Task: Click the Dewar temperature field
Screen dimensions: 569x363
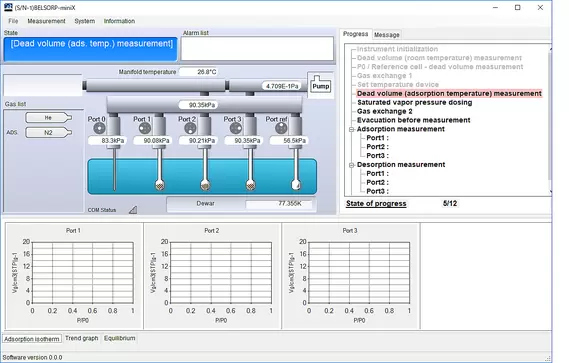Action: point(278,204)
